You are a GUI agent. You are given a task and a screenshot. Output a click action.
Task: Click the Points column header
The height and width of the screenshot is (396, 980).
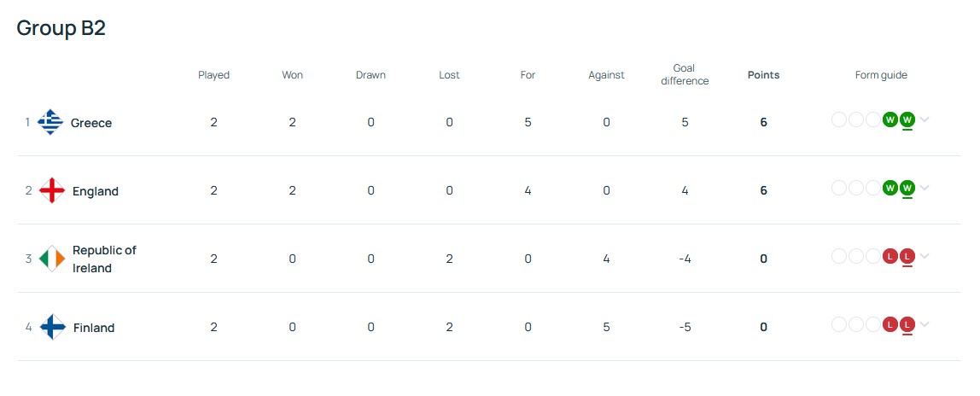click(763, 75)
